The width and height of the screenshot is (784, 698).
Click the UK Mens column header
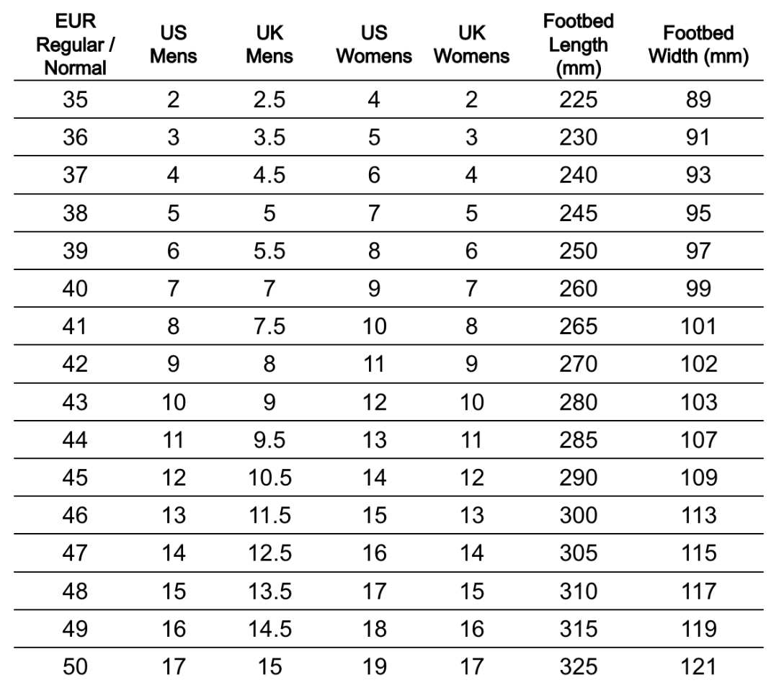click(269, 45)
